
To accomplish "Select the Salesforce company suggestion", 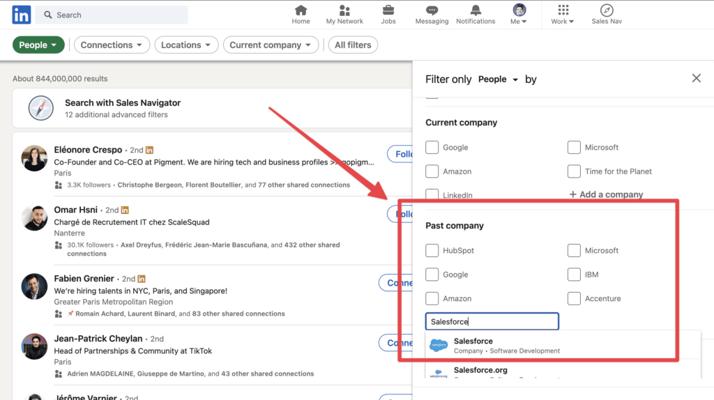I will pyautogui.click(x=562, y=345).
